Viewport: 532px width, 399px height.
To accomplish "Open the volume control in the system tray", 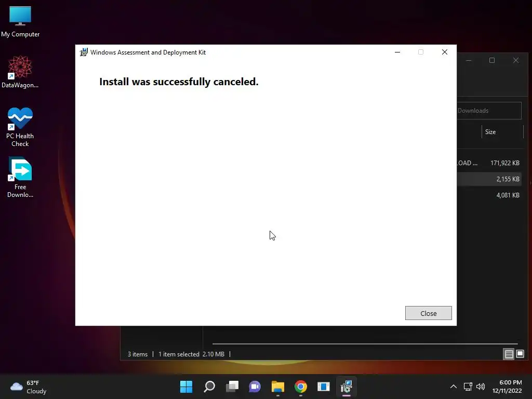I will pos(481,387).
